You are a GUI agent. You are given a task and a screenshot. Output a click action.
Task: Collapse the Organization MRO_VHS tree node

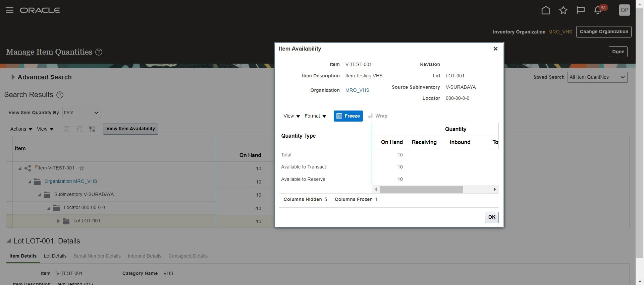click(30, 182)
